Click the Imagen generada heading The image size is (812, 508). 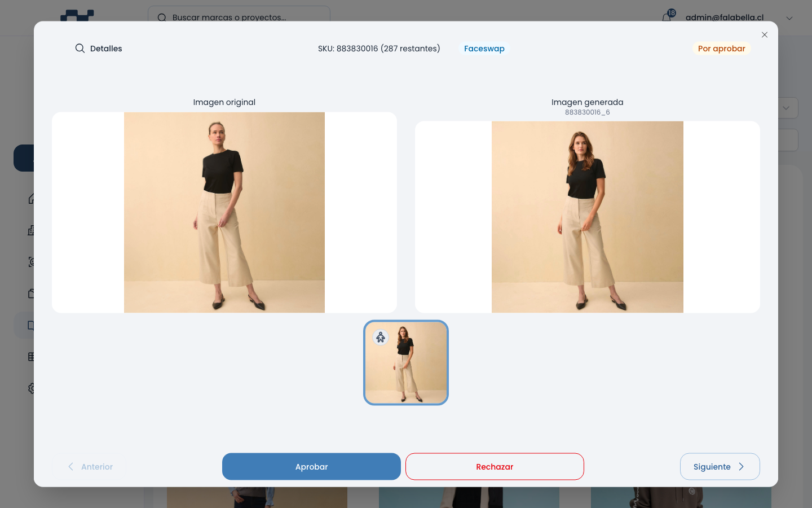coord(588,102)
